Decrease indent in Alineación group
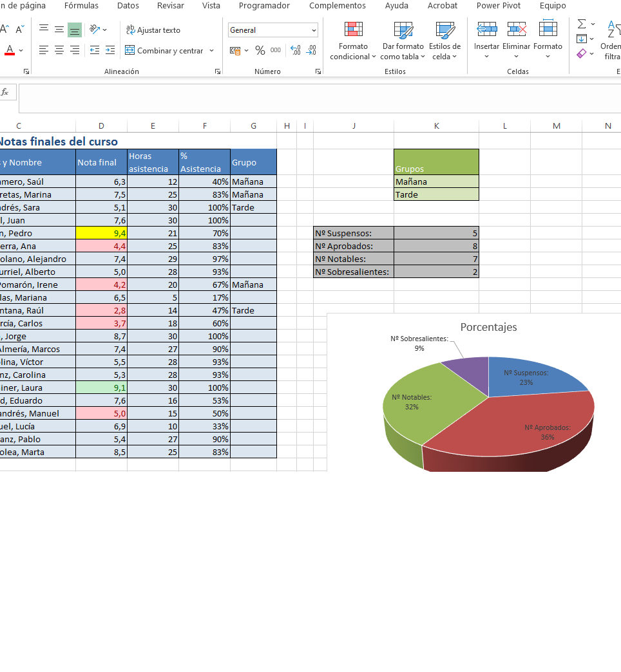The width and height of the screenshot is (621, 672). click(95, 50)
